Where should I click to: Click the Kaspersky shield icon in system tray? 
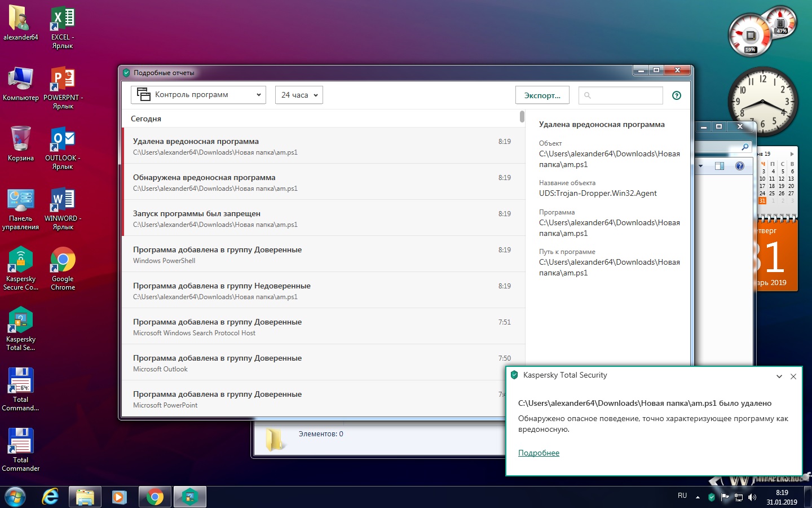click(712, 497)
